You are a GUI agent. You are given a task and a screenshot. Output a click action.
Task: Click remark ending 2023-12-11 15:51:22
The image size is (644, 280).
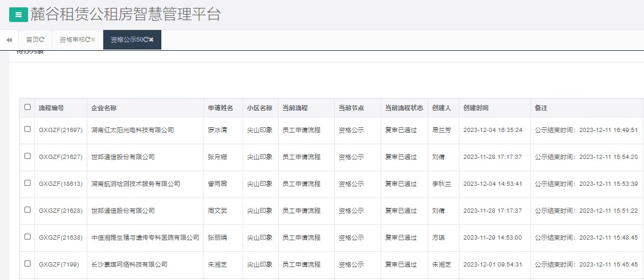[587, 210]
